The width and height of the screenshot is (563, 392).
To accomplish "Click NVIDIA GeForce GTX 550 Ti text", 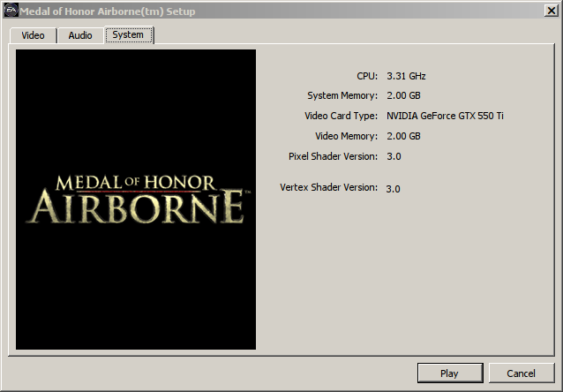I will pos(445,116).
